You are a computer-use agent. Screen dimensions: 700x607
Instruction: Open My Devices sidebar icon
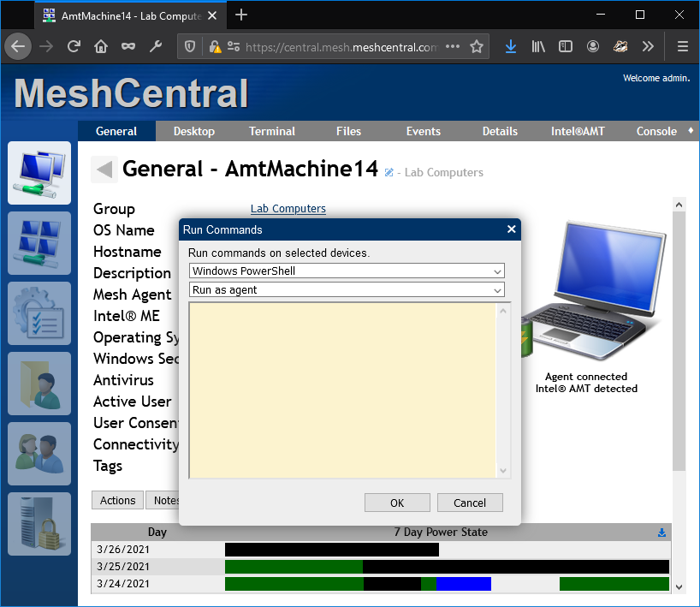[x=39, y=173]
